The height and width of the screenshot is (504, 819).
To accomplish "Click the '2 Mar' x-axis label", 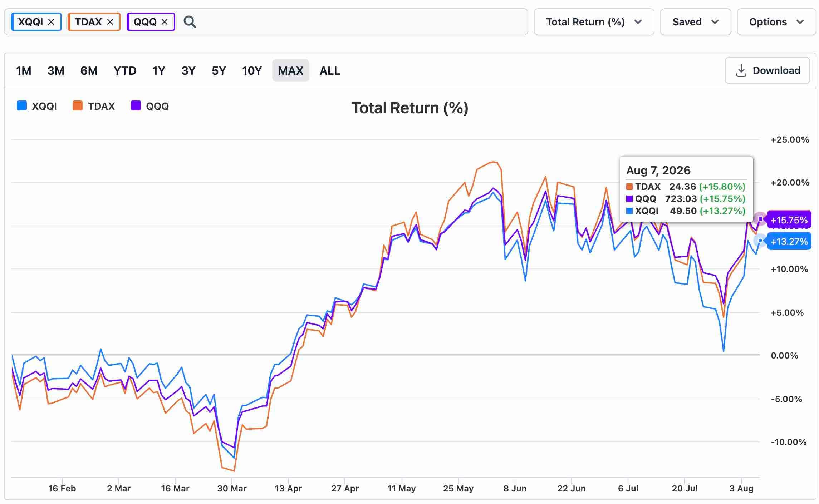I will pyautogui.click(x=119, y=488).
